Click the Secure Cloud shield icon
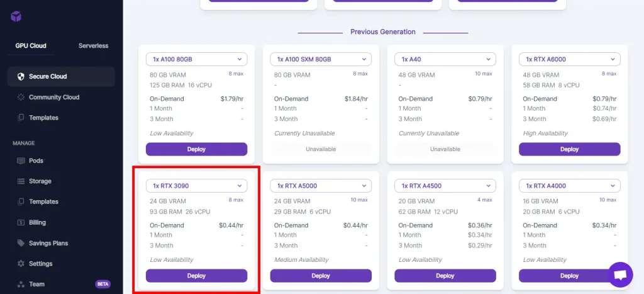644x294 pixels. (21, 77)
